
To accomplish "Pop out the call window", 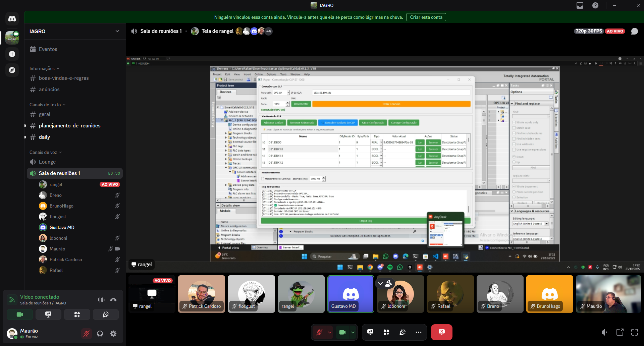I will point(620,332).
